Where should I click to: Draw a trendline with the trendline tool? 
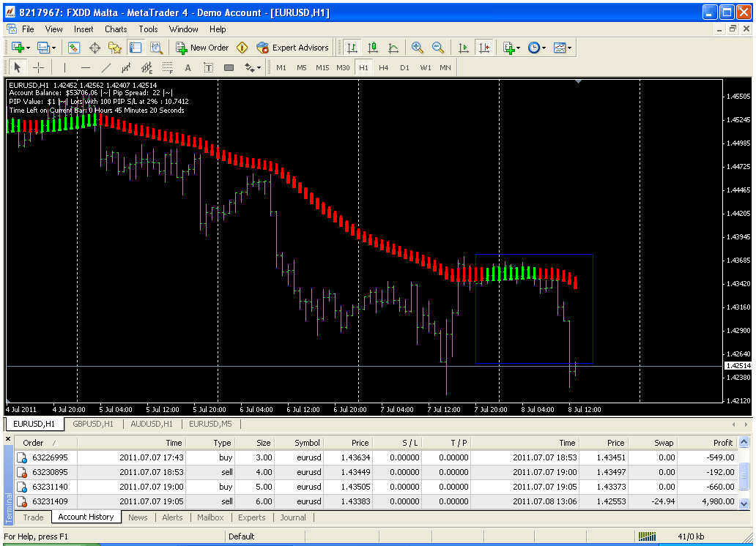pyautogui.click(x=106, y=68)
